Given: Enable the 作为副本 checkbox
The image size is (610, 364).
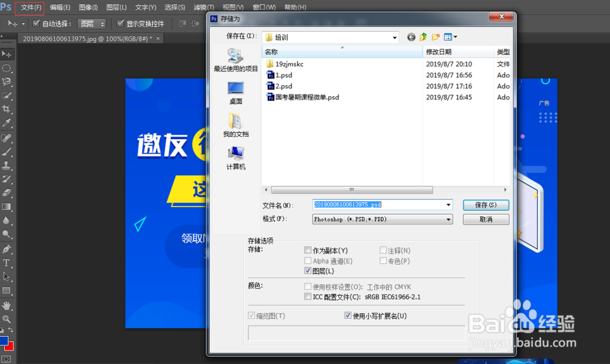Looking at the screenshot, I should [x=309, y=250].
